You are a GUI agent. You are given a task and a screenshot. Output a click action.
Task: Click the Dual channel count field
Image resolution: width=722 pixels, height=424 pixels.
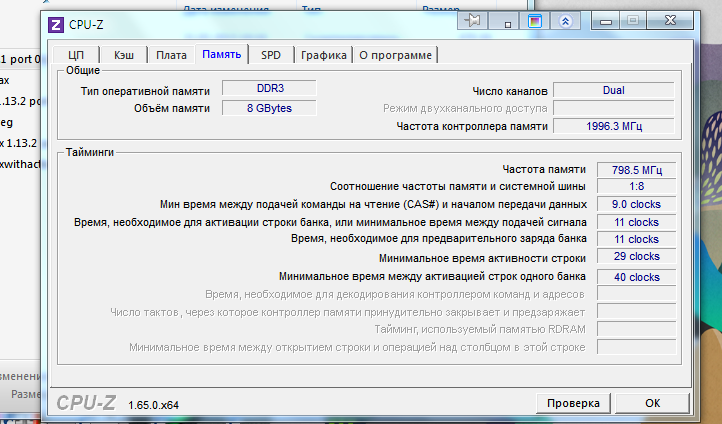[x=614, y=90]
